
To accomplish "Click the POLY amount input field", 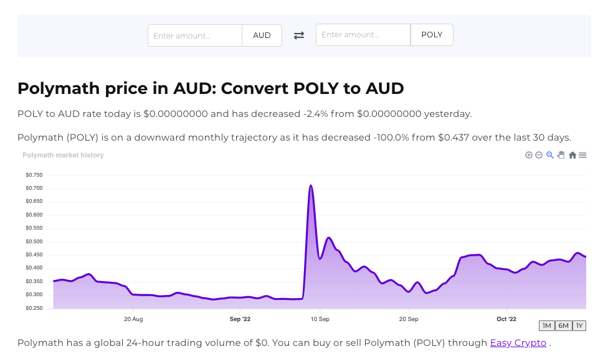I will point(363,35).
